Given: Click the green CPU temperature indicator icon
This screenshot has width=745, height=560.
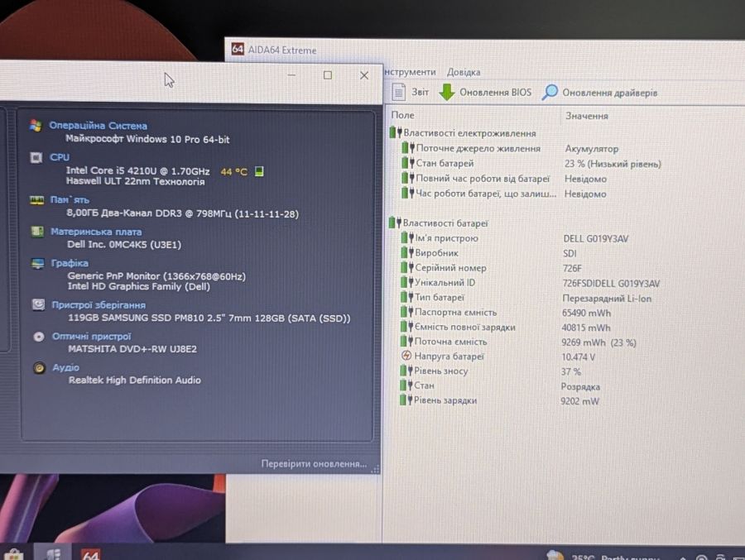Looking at the screenshot, I should coord(259,171).
